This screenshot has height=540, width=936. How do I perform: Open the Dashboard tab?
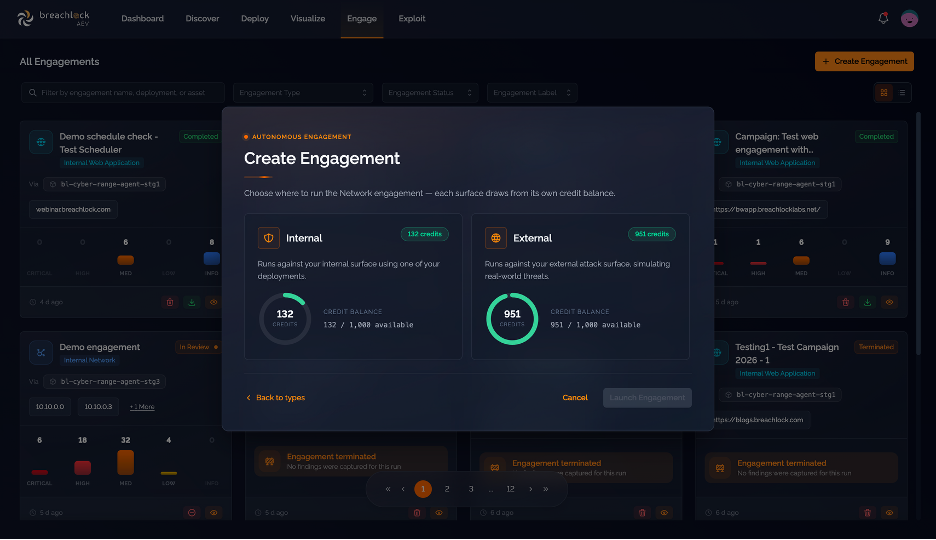point(142,18)
